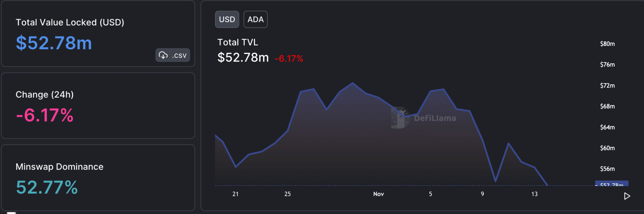
Task: Click the $68m y-axis label
Action: coord(607,106)
